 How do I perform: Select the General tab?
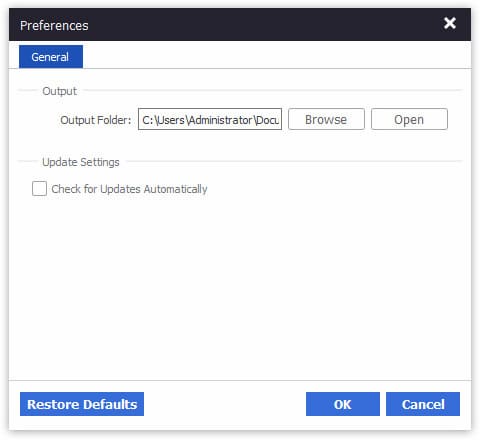tap(51, 57)
